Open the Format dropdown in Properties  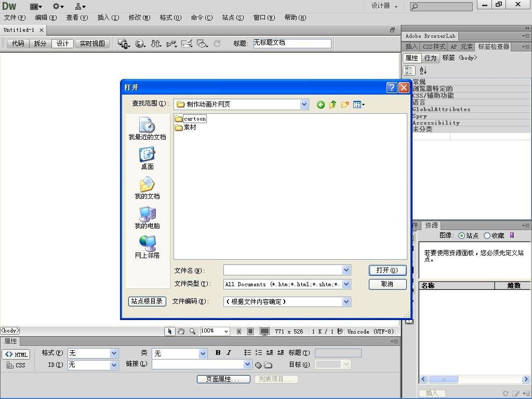coord(114,353)
